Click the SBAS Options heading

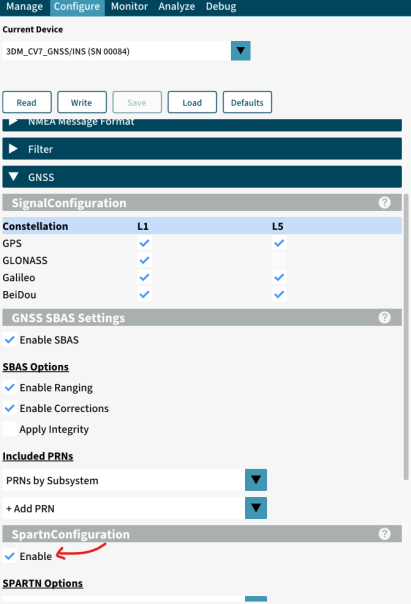pos(36,367)
